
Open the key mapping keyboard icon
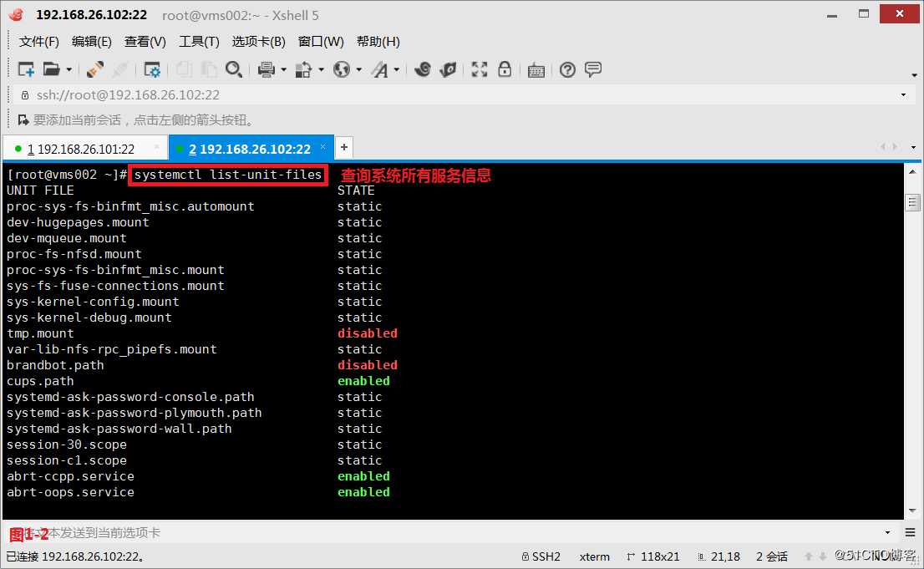point(536,70)
